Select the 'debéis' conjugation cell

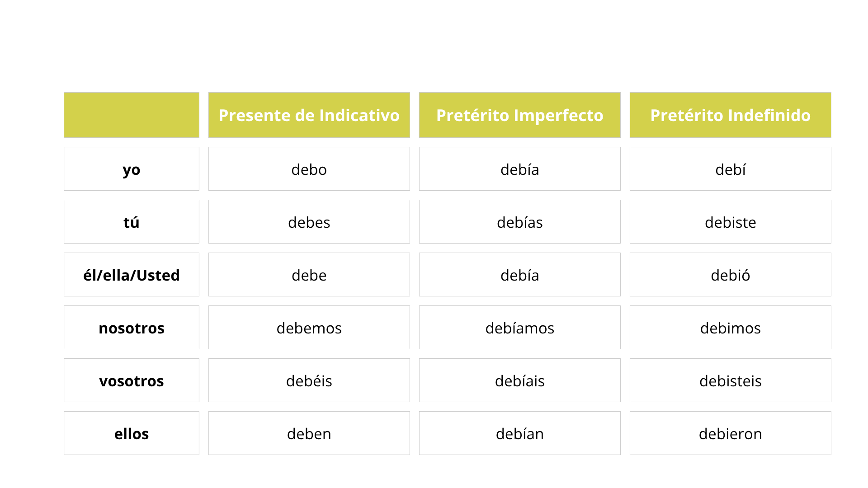tap(309, 380)
